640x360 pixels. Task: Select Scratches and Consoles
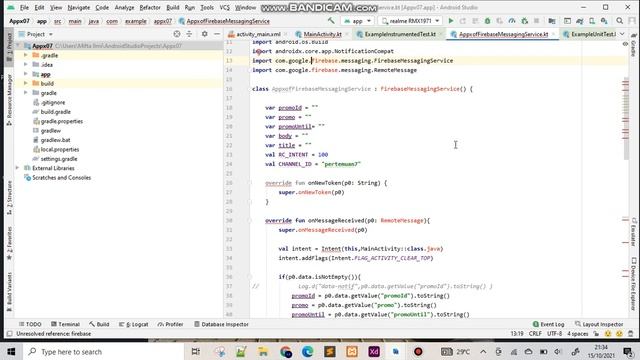click(61, 178)
